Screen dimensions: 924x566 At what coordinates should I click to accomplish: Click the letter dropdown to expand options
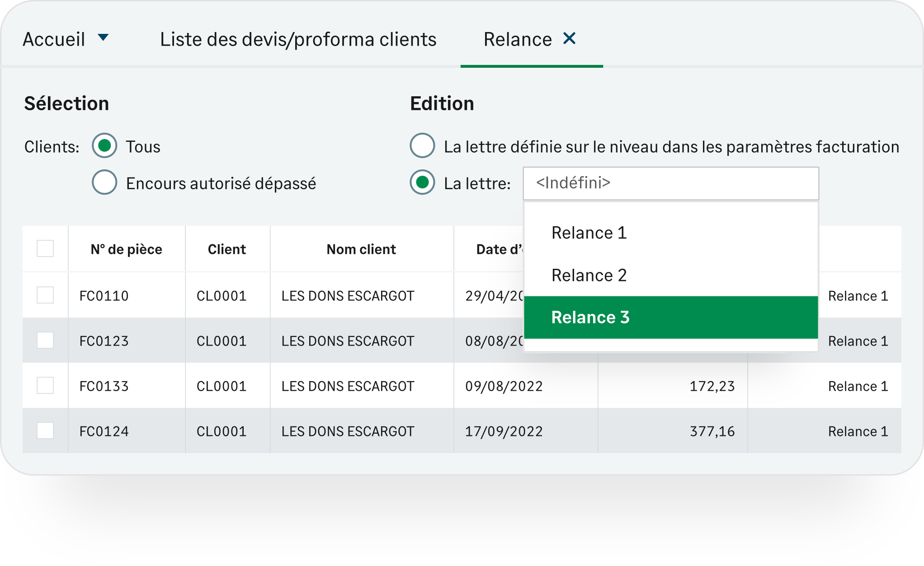click(668, 183)
